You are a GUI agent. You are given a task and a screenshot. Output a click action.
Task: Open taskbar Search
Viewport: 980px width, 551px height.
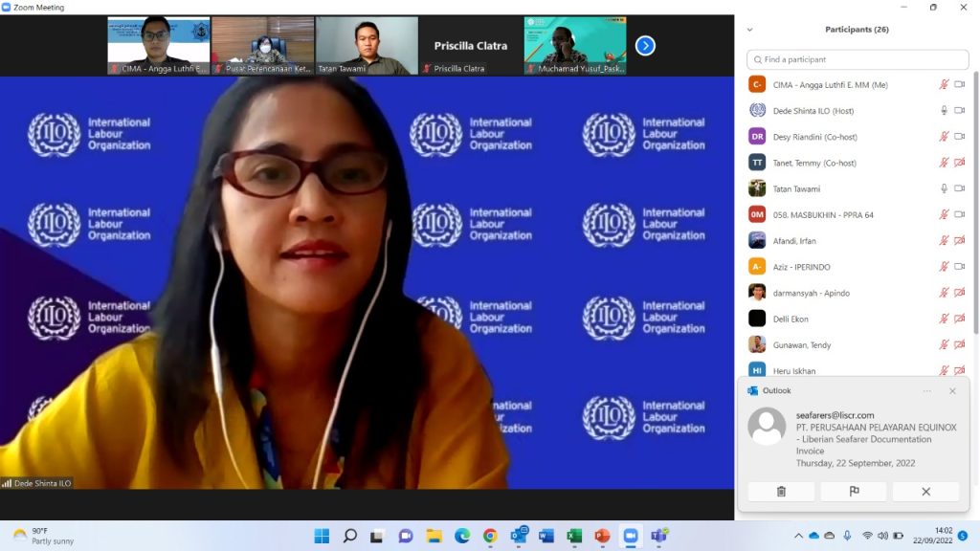(350, 536)
